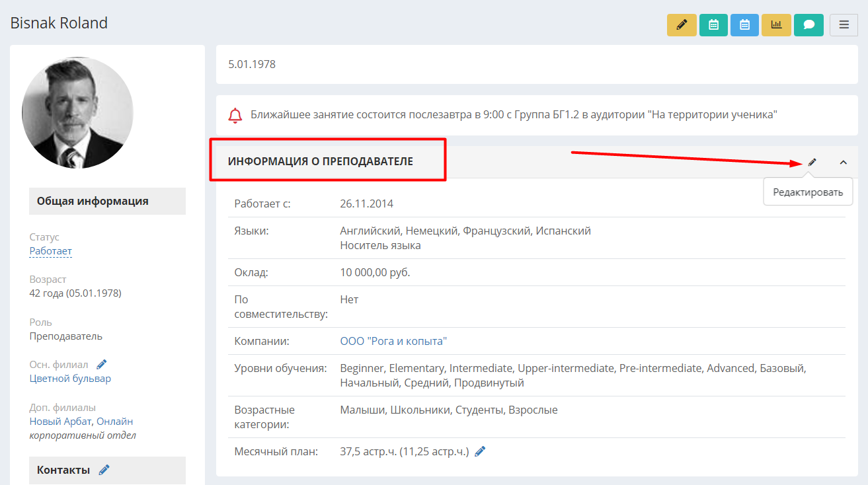Collapse the teacher information section chevron
The width and height of the screenshot is (868, 485).
(x=843, y=162)
